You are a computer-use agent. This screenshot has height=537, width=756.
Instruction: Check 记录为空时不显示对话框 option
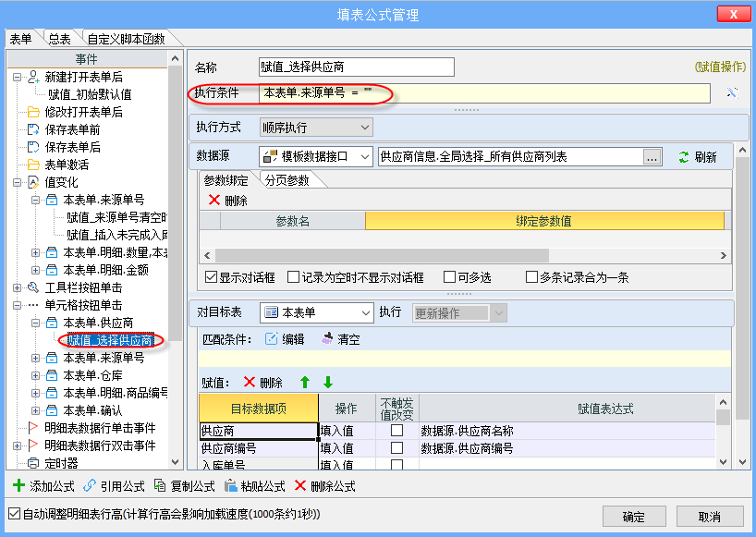pos(293,276)
